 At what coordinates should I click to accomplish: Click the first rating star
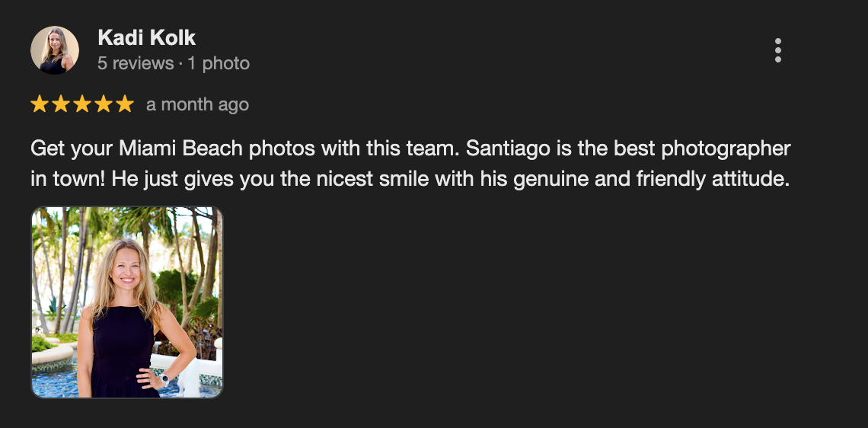pyautogui.click(x=40, y=104)
